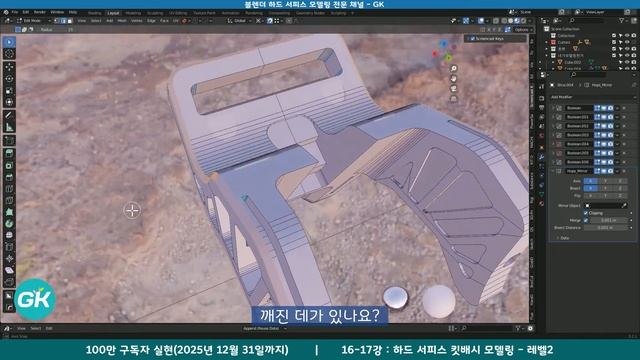Enable vertex select mode
This screenshot has width=640, height=360.
point(57,20)
